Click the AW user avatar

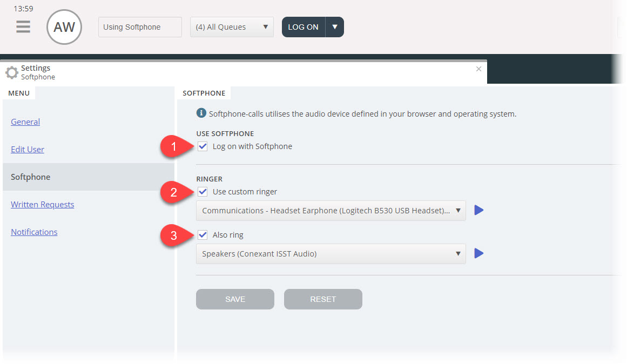pos(64,27)
